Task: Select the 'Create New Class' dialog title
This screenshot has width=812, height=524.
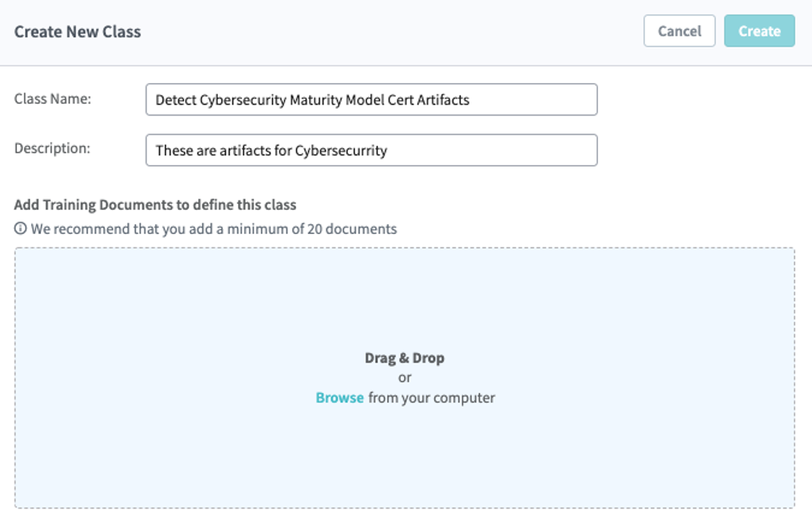Action: click(x=77, y=32)
